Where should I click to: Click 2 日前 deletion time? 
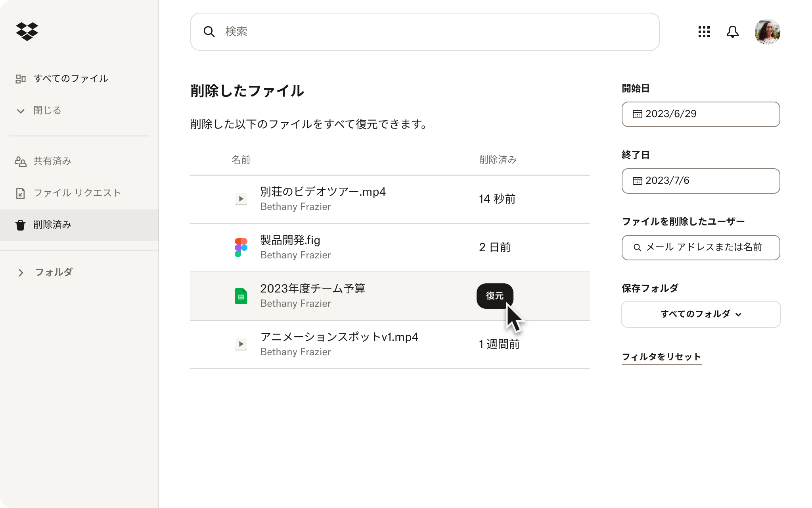pos(494,247)
